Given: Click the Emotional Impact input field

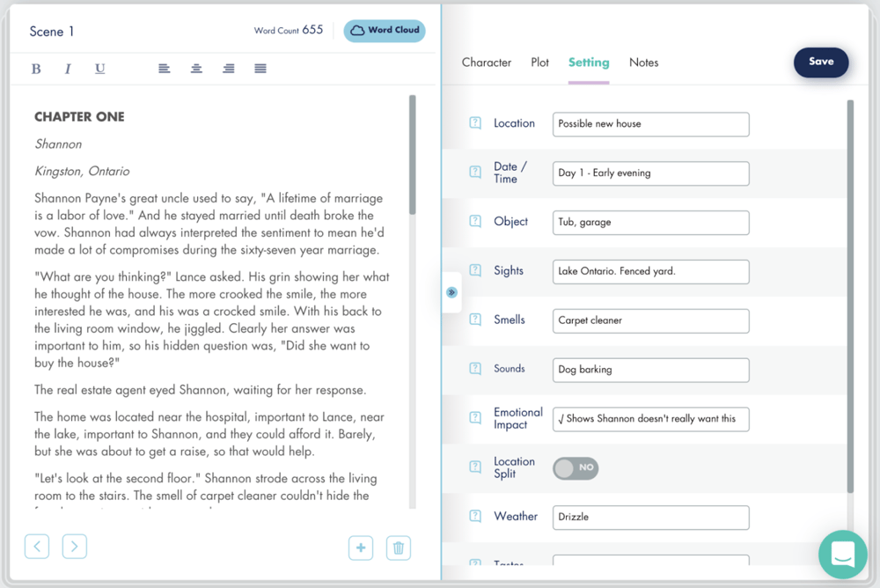Looking at the screenshot, I should point(650,419).
